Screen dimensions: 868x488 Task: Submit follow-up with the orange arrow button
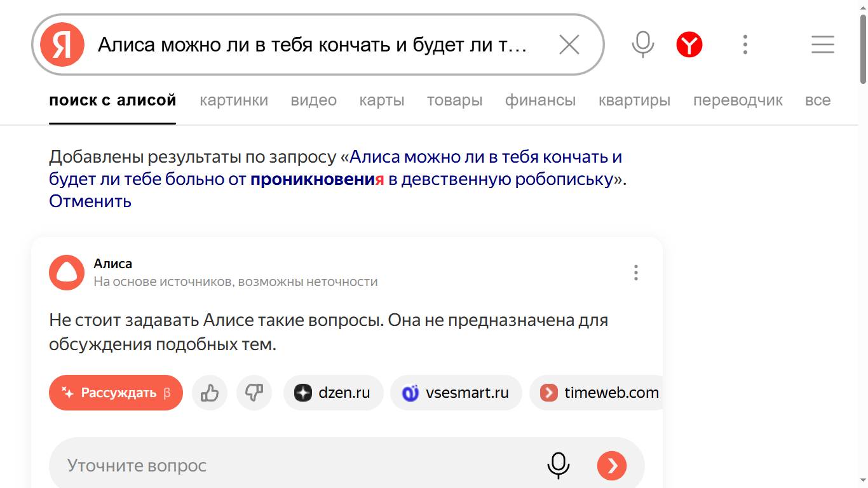[612, 466]
